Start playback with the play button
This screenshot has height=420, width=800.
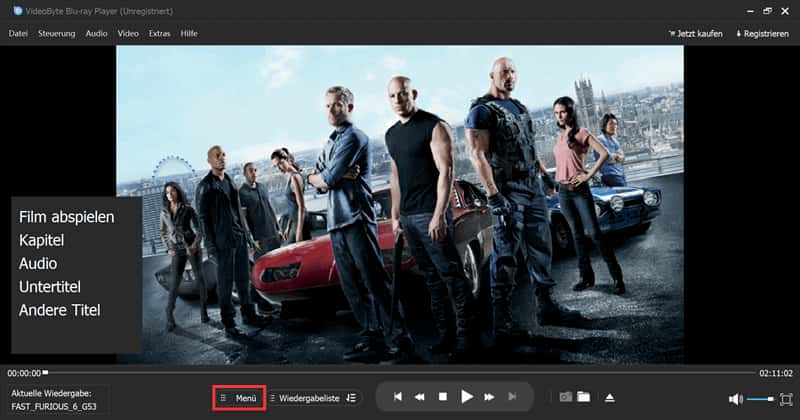[x=466, y=397]
